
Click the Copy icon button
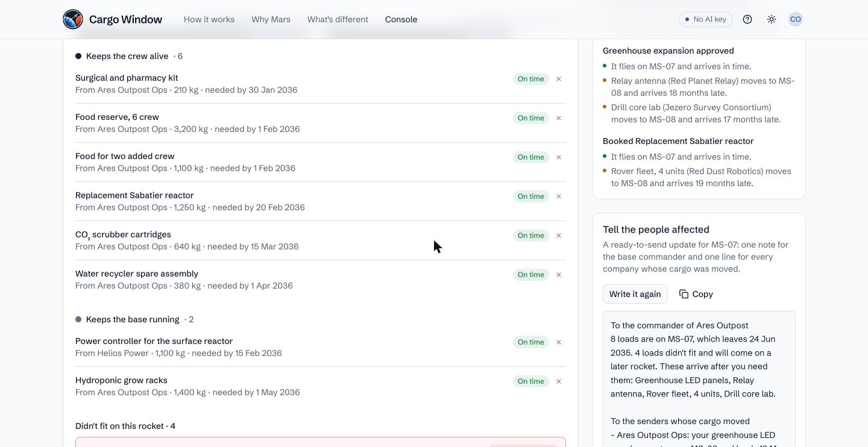point(696,294)
